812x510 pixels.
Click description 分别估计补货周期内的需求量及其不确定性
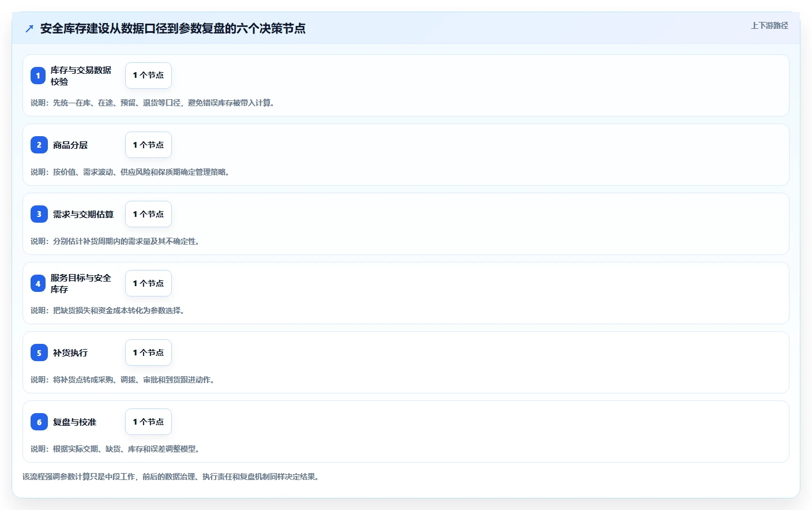[115, 241]
